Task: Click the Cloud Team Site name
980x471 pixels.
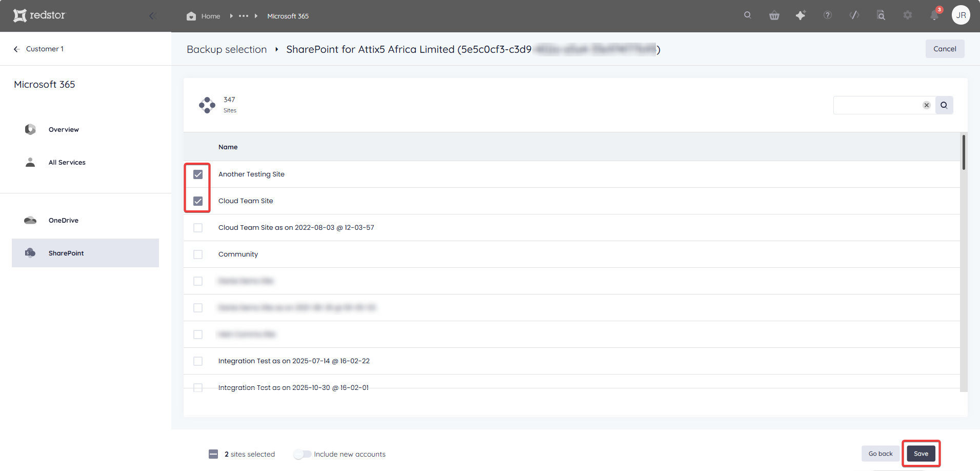Action: (246, 201)
